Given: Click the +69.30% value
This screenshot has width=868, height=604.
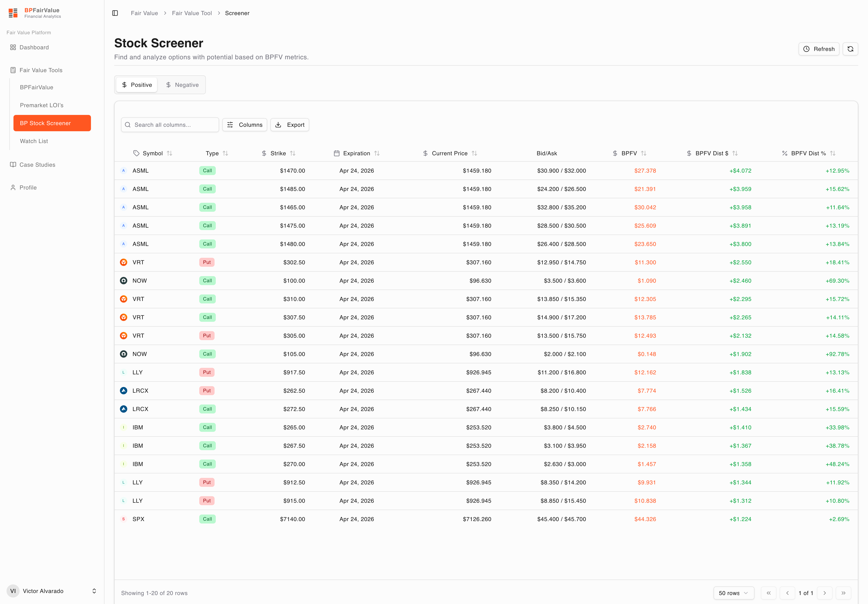Looking at the screenshot, I should coord(837,281).
